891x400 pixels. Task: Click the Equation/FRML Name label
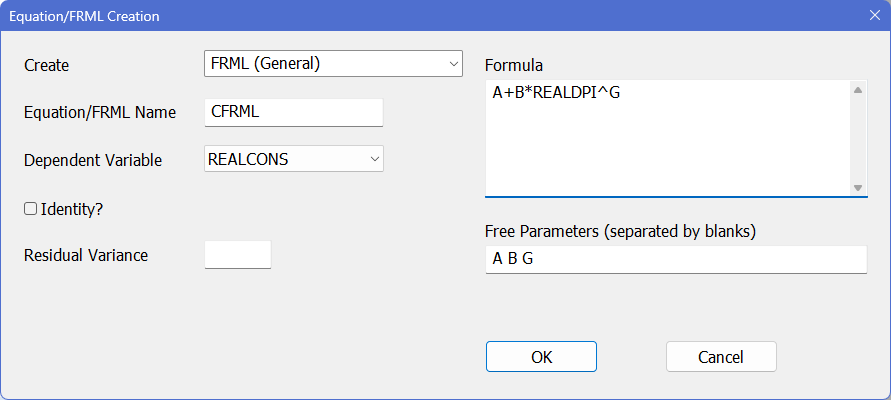pos(100,112)
